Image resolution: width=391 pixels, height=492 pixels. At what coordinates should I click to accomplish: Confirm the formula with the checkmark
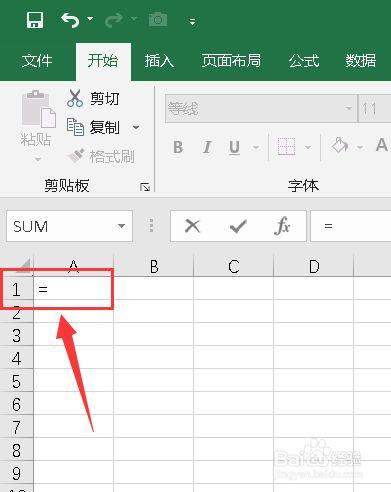pos(238,226)
